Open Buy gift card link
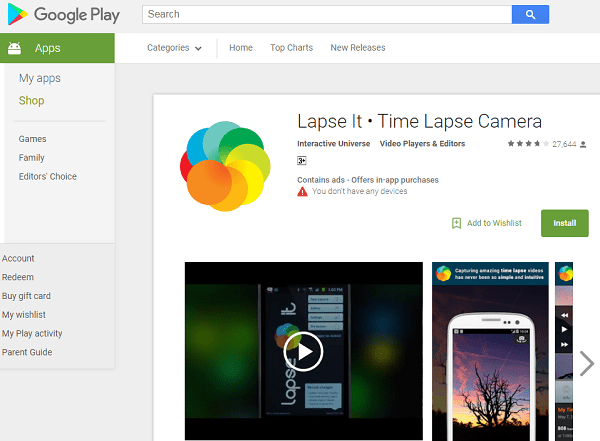This screenshot has width=600, height=441. tap(26, 296)
